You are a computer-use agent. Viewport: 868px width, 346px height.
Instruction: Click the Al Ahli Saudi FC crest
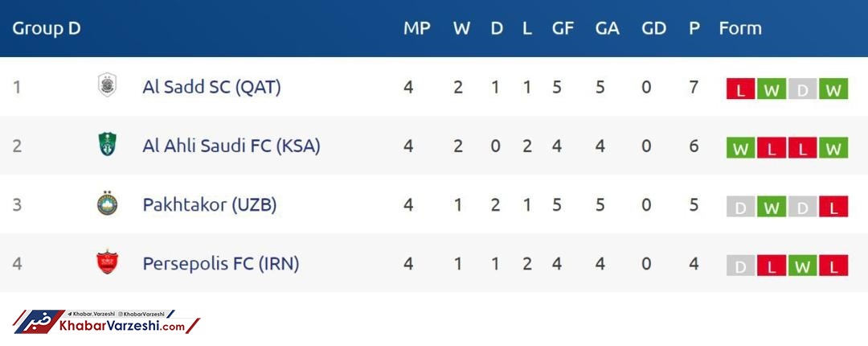tap(107, 146)
